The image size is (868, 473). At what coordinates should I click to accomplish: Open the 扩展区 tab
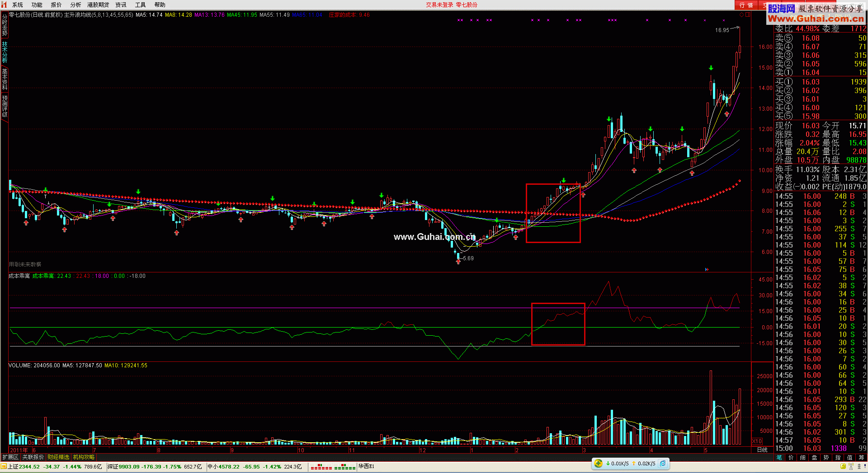[10, 457]
